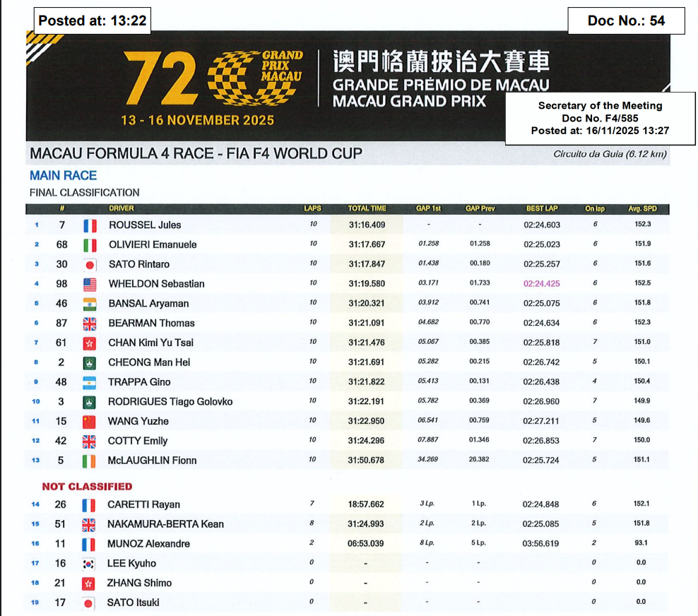Click the Italian flag beside OLIVIERI Emanuele
Screen dimensions: 698x616
(x=90, y=245)
